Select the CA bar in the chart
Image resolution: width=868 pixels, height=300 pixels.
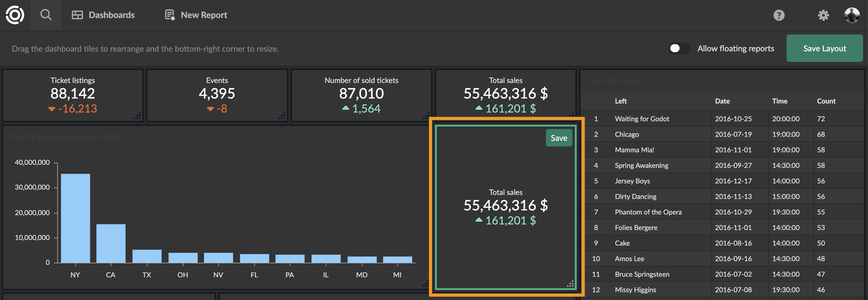111,243
